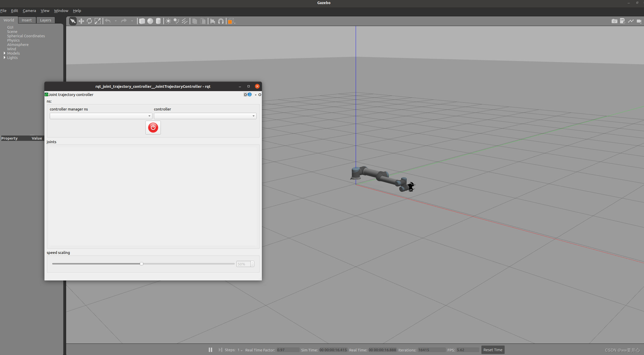The height and width of the screenshot is (355, 644).
Task: Take a screenshot with the camera icon
Action: [x=614, y=21]
